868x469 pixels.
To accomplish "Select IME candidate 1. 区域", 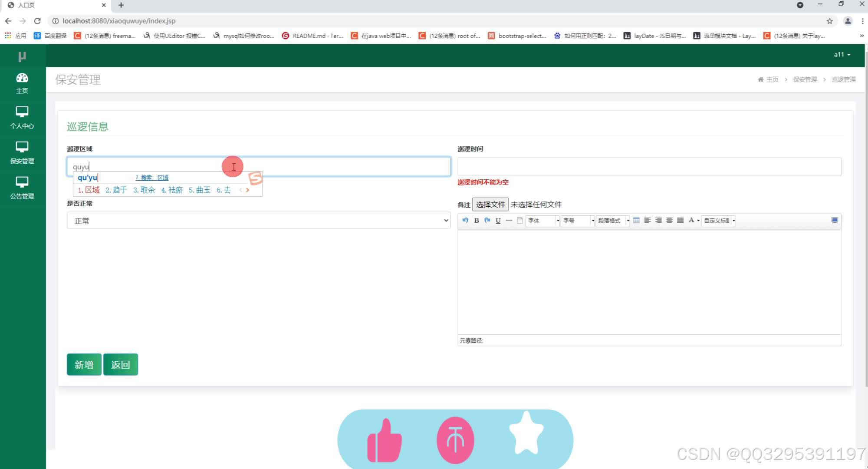I will (89, 190).
